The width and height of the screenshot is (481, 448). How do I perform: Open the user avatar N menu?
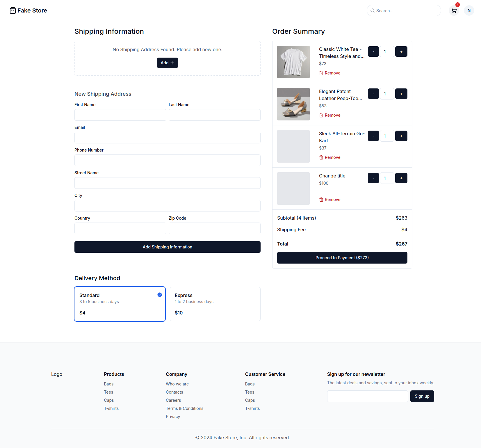pyautogui.click(x=469, y=11)
